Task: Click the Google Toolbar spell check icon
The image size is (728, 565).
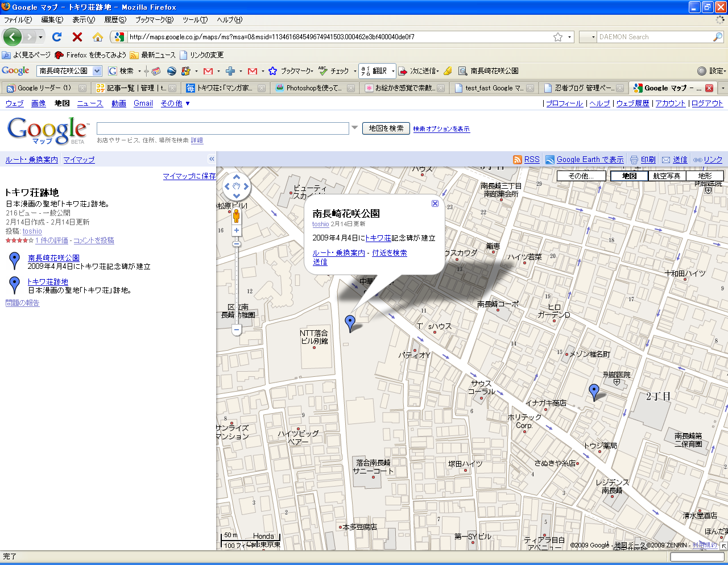Action: point(323,71)
